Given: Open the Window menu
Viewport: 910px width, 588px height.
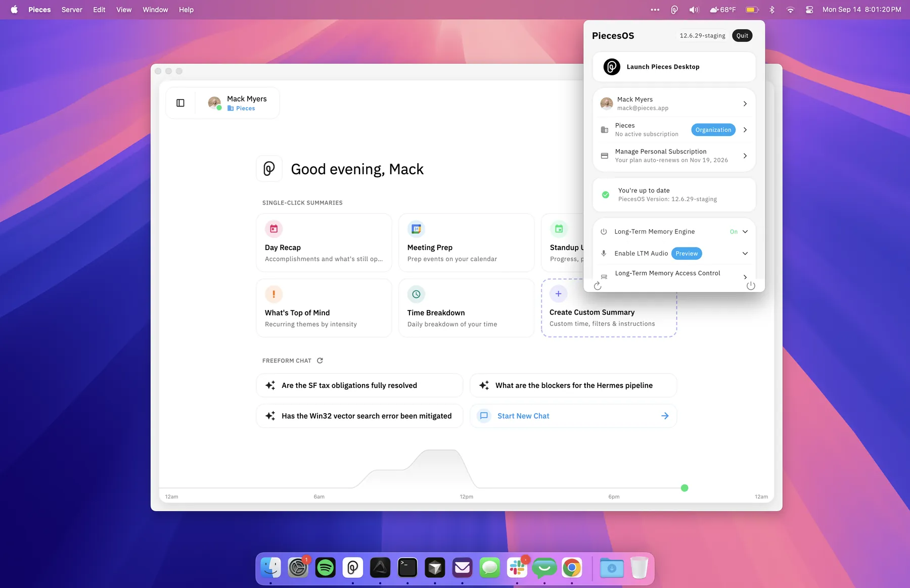Looking at the screenshot, I should click(155, 10).
